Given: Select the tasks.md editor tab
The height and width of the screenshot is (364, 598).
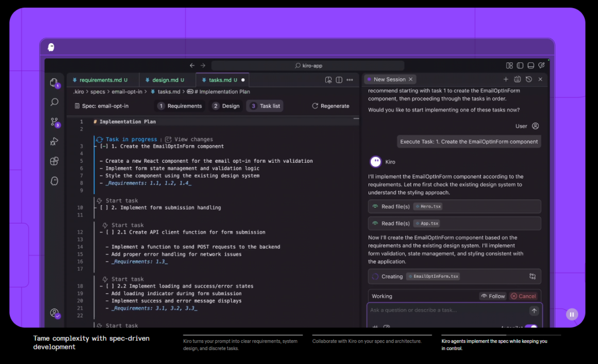Looking at the screenshot, I should (222, 80).
